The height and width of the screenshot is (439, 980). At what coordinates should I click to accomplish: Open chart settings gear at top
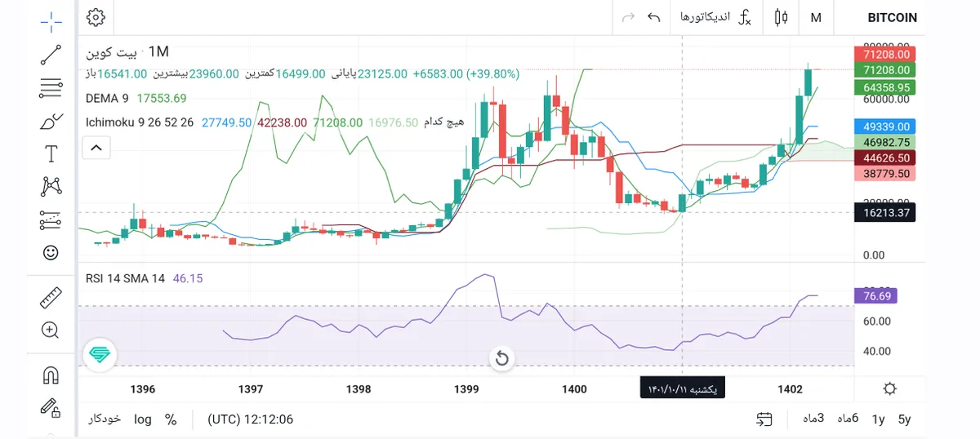pos(96,17)
